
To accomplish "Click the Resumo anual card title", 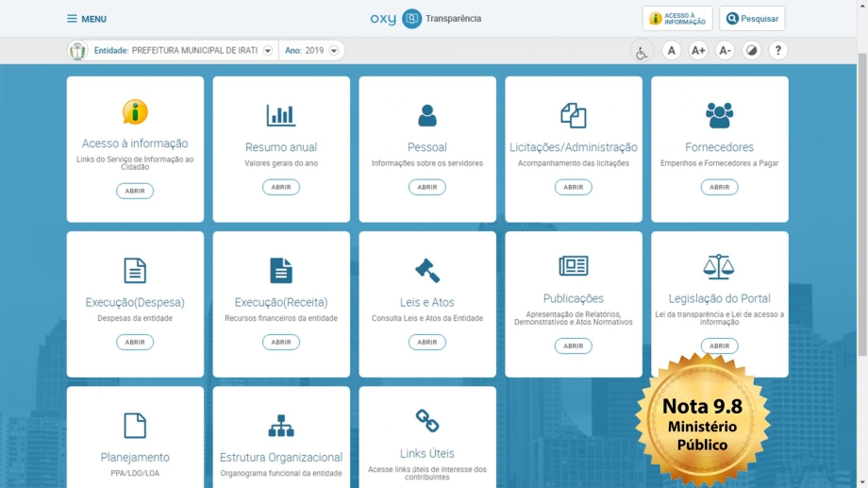I will pos(280,147).
